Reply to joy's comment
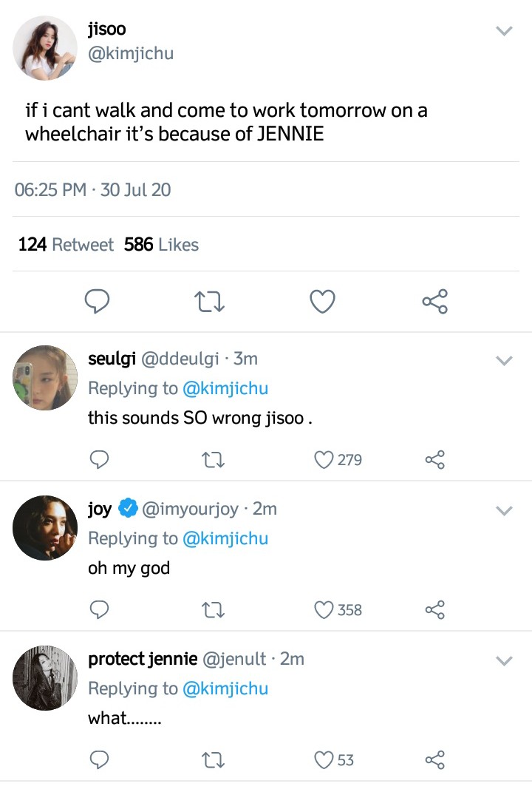Image resolution: width=532 pixels, height=792 pixels. (x=99, y=609)
